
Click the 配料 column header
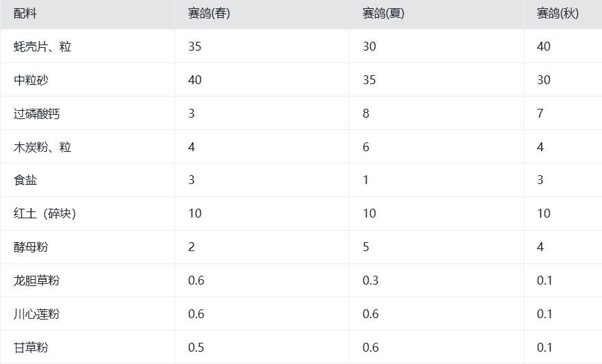(25, 14)
